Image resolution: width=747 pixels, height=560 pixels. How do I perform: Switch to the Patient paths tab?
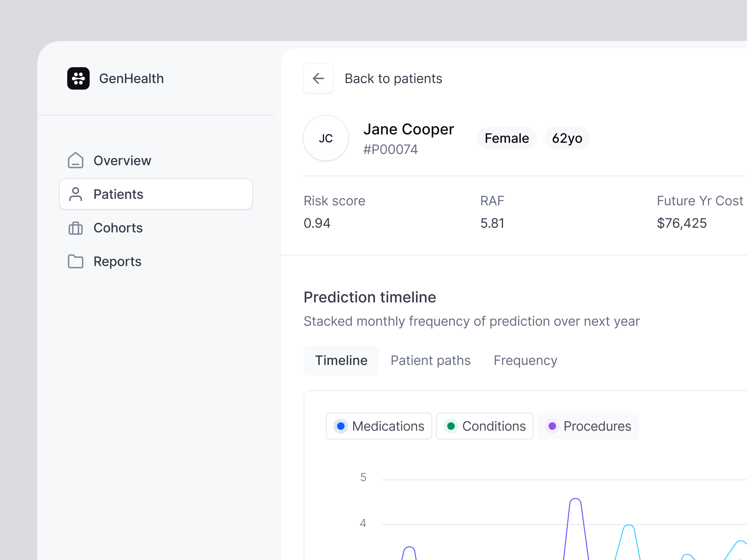(430, 360)
